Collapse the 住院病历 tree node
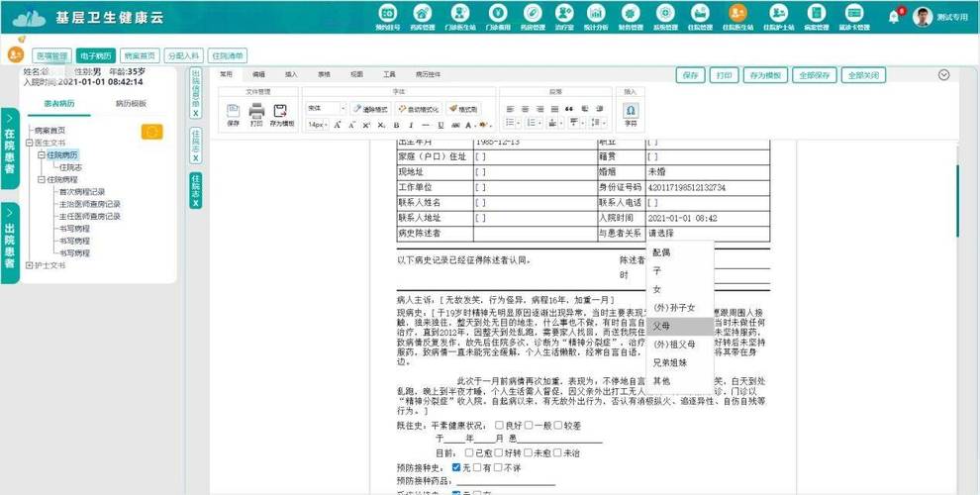The width and height of the screenshot is (980, 495). 42,155
